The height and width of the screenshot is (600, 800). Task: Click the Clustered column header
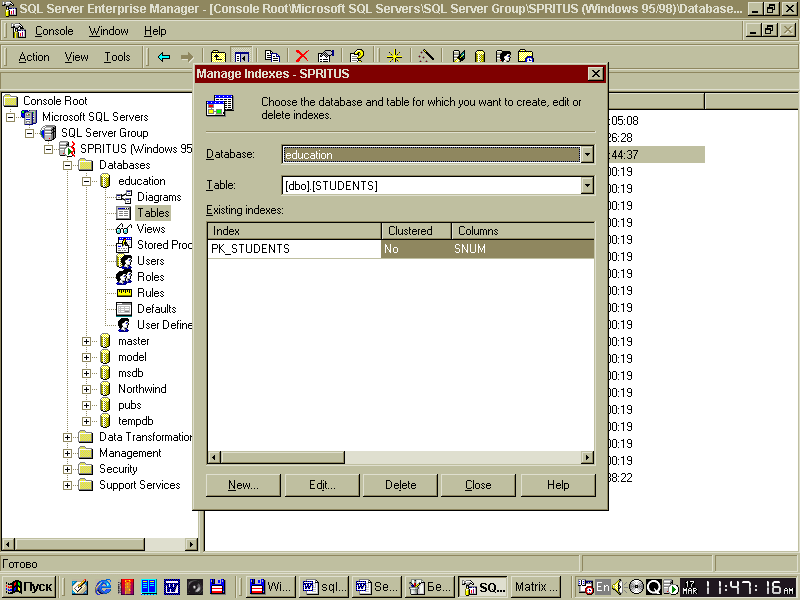coord(416,231)
